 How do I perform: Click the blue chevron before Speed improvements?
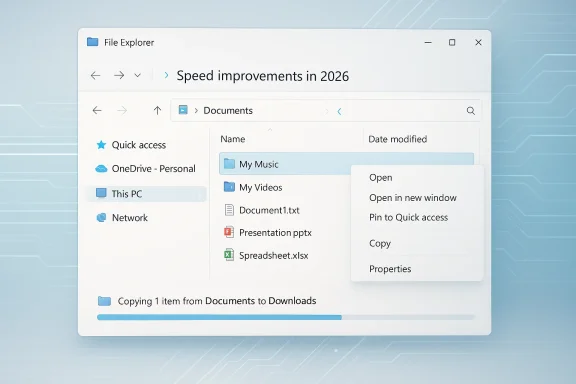[x=166, y=75]
